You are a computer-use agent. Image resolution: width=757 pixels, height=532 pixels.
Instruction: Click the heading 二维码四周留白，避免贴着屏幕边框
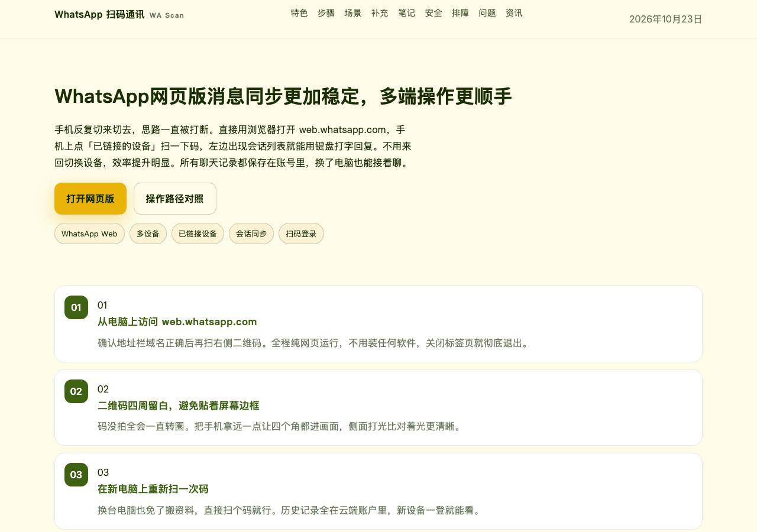click(x=179, y=406)
